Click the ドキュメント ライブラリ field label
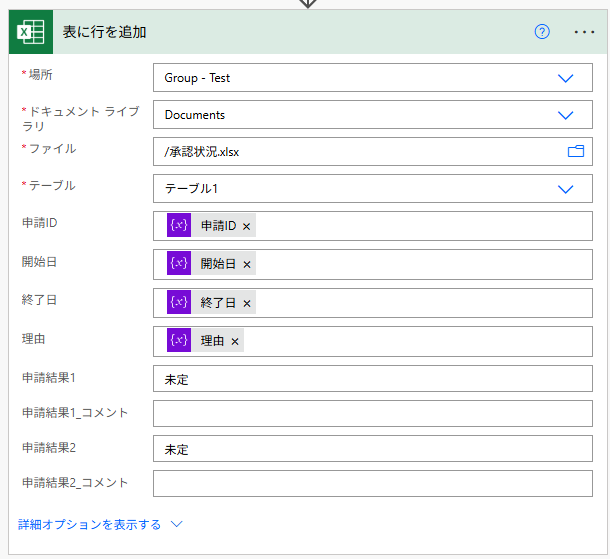The width and height of the screenshot is (610, 559). (x=81, y=119)
